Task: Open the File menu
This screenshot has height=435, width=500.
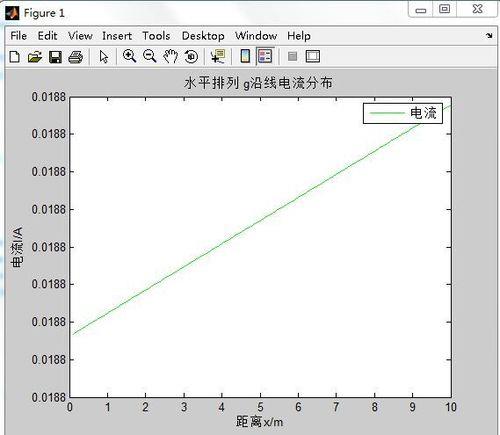Action: pos(18,36)
